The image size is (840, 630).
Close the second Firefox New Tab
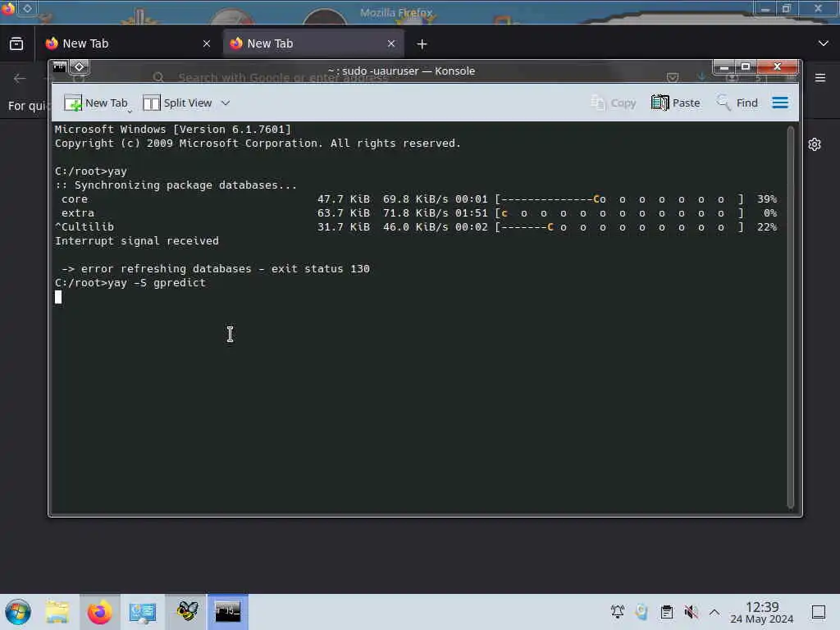(391, 44)
